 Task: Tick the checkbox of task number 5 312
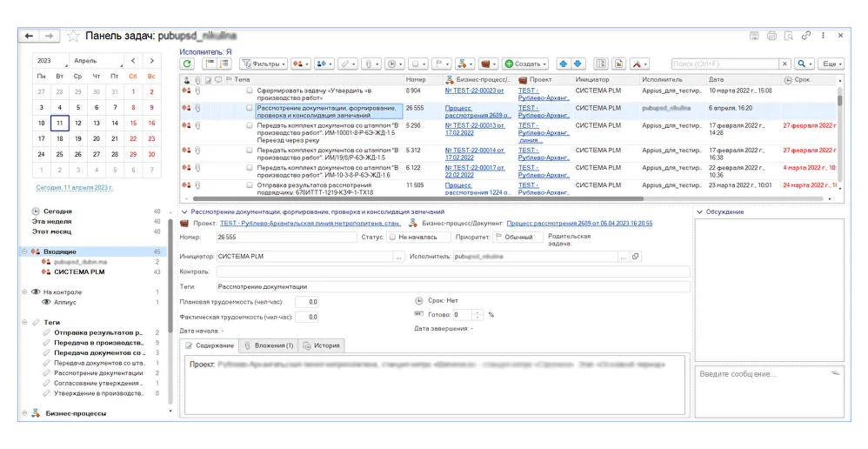250,151
